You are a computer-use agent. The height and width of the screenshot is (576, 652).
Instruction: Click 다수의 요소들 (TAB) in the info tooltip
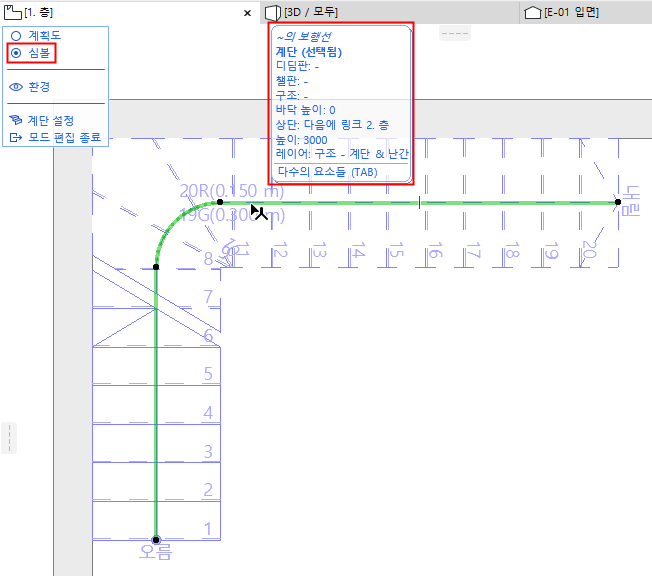pos(327,172)
